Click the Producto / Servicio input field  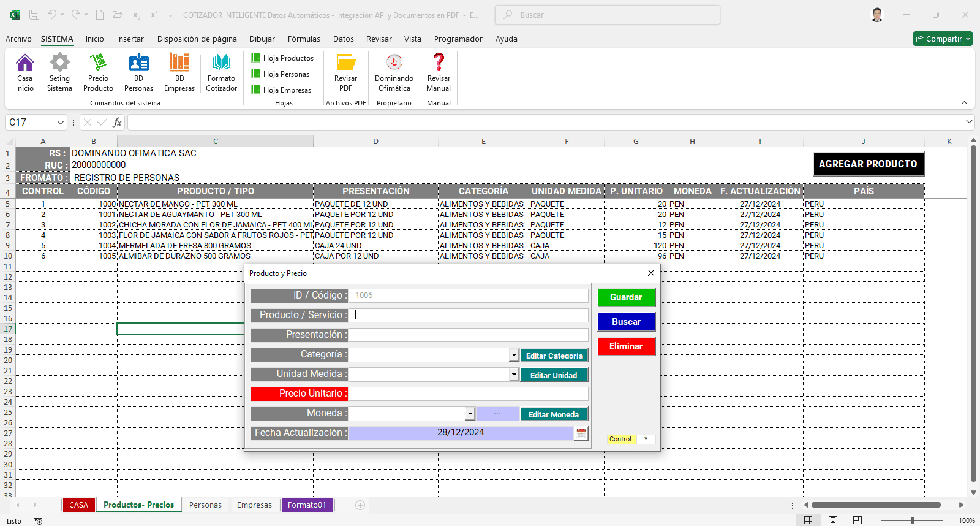click(x=469, y=315)
